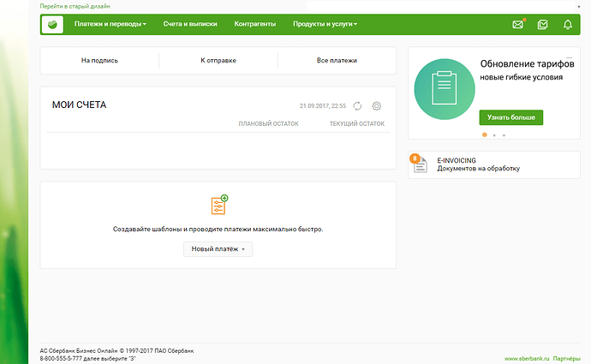Click the E-invoicing document icon with badge
Screen dimensions: 591x364
[419, 164]
